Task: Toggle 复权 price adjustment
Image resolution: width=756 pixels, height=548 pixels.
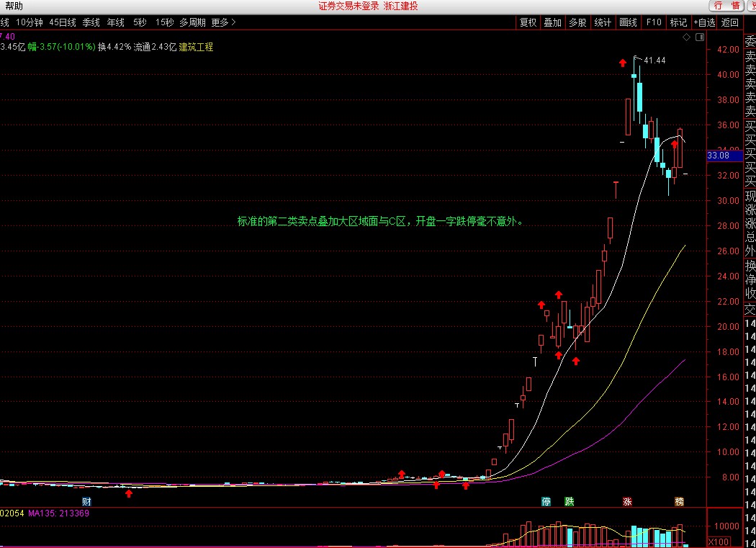Action: (528, 22)
